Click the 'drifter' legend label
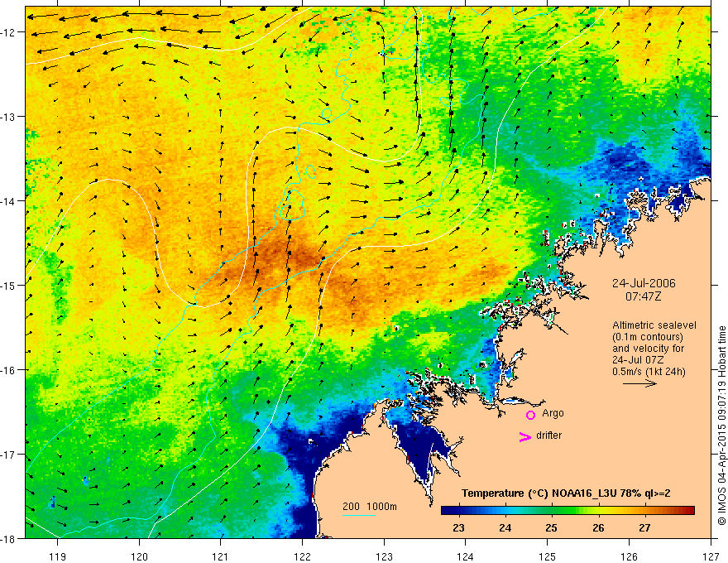The image size is (728, 563). (x=548, y=435)
